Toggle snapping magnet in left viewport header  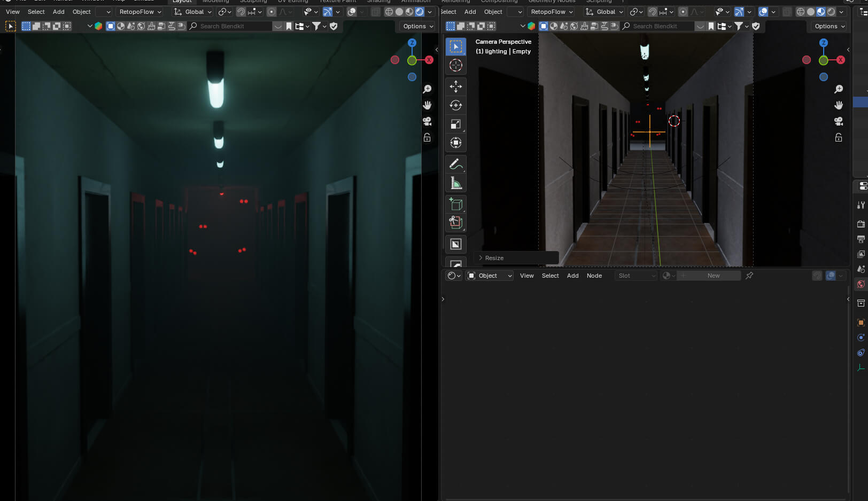click(x=241, y=12)
